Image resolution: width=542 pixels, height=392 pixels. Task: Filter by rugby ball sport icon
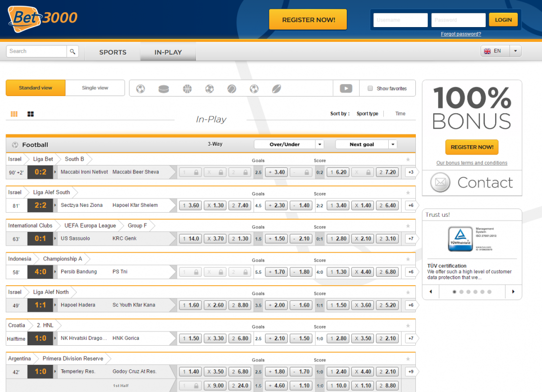276,89
